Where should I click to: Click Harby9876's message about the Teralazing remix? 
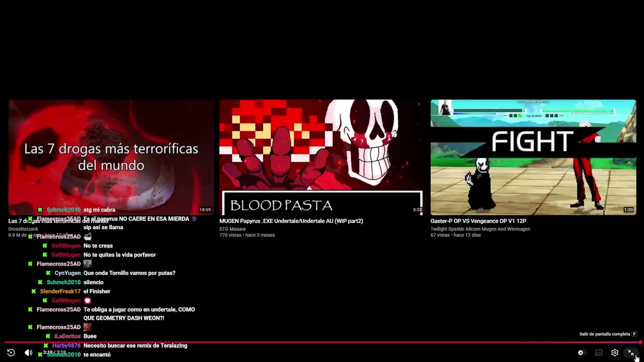135,346
